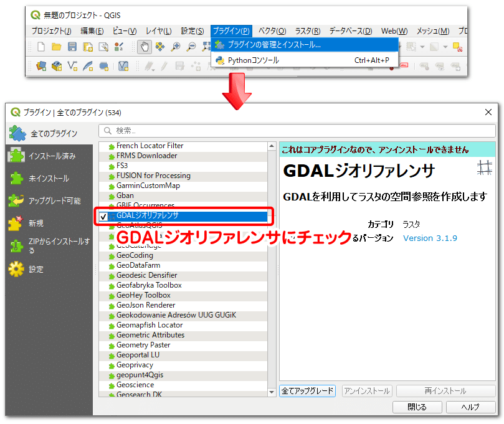
Task: Open the Upgradeable plugins category
Action: pos(49,201)
